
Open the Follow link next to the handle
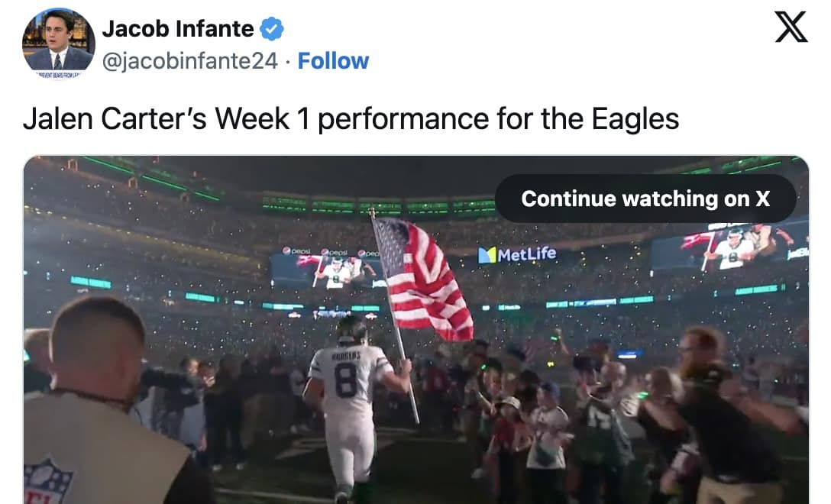coord(333,60)
